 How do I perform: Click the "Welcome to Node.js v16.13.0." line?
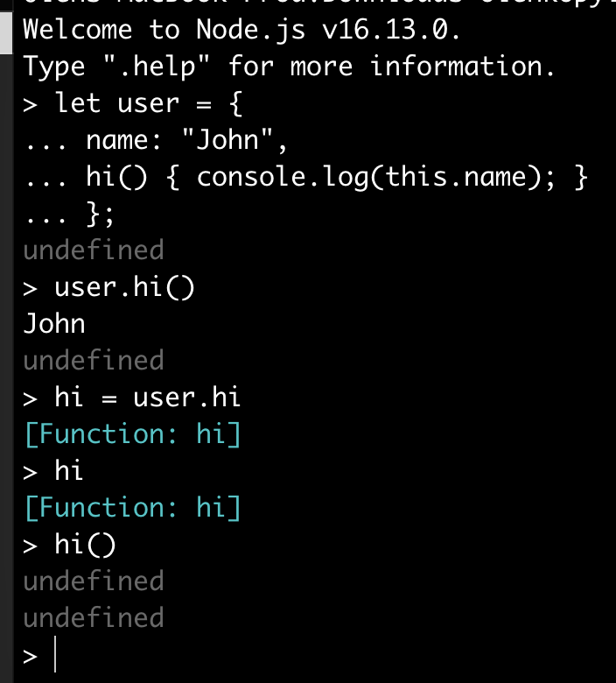tap(241, 30)
